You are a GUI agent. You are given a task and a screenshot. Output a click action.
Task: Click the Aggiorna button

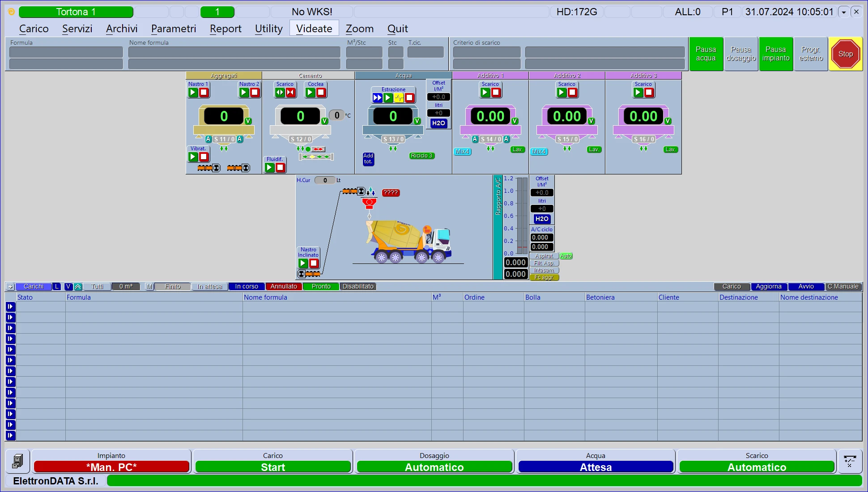pyautogui.click(x=768, y=287)
